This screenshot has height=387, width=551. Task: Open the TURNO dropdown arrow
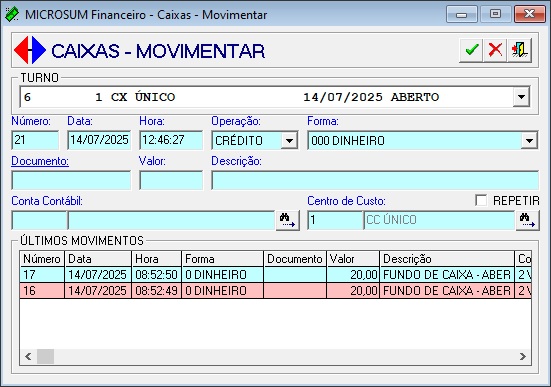pos(521,97)
